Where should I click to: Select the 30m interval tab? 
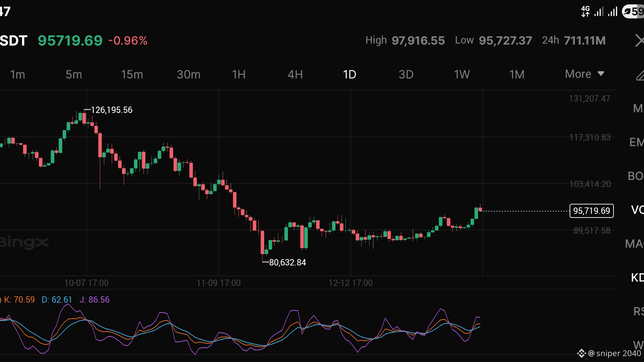[x=188, y=74]
